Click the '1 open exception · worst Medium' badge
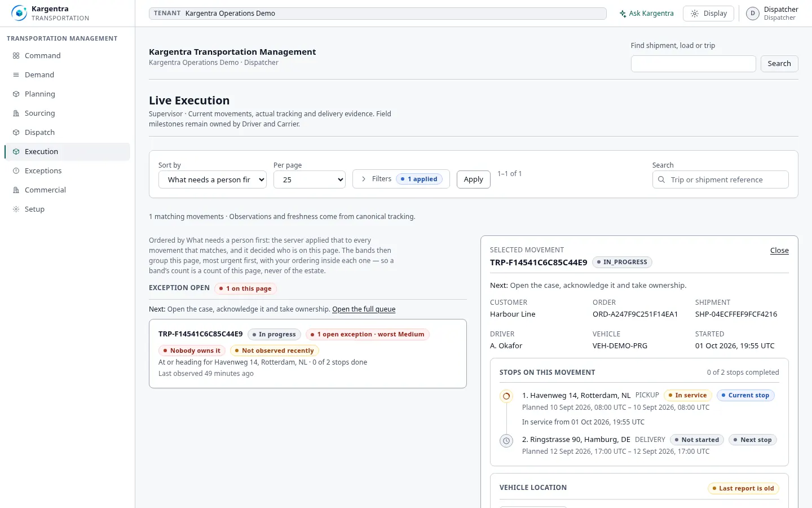This screenshot has width=812, height=508. click(x=368, y=335)
